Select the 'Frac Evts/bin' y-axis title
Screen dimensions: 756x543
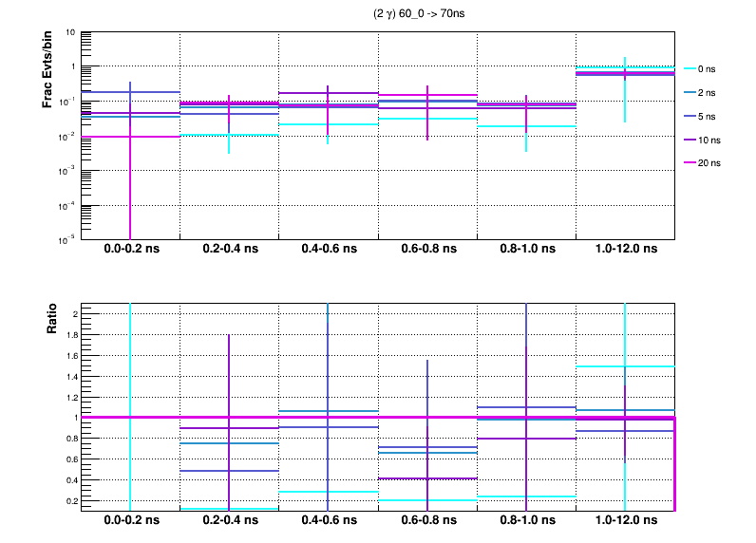pyautogui.click(x=47, y=71)
